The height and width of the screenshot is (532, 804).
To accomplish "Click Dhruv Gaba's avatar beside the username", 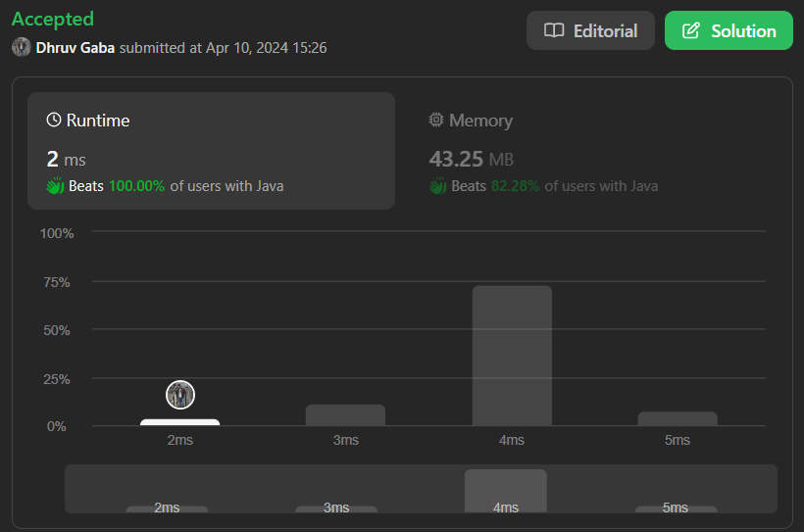I will pos(21,47).
